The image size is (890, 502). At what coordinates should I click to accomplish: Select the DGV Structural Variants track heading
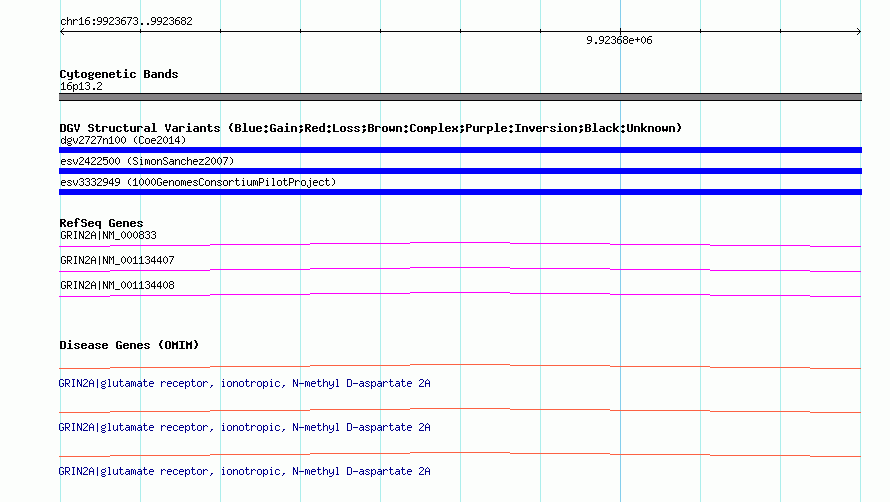point(370,128)
